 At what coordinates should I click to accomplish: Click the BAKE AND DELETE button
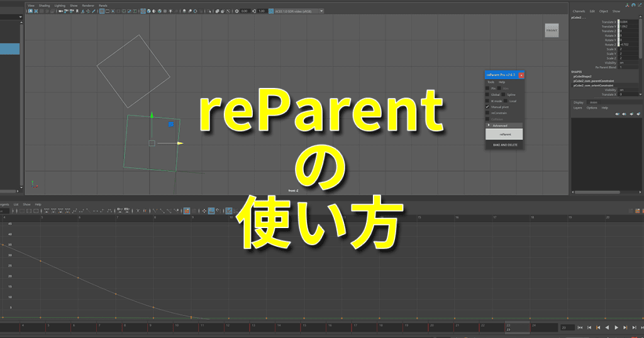tap(504, 144)
